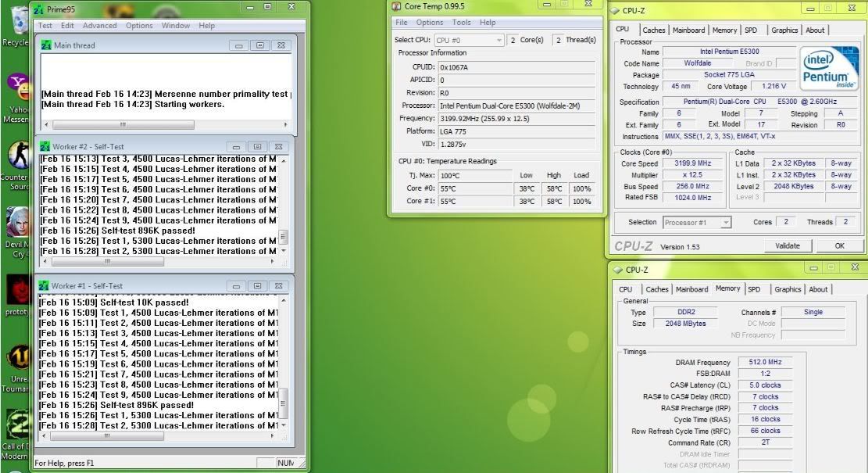Click the Recycle Bin desktop icon
The image size is (868, 473).
pos(14,27)
